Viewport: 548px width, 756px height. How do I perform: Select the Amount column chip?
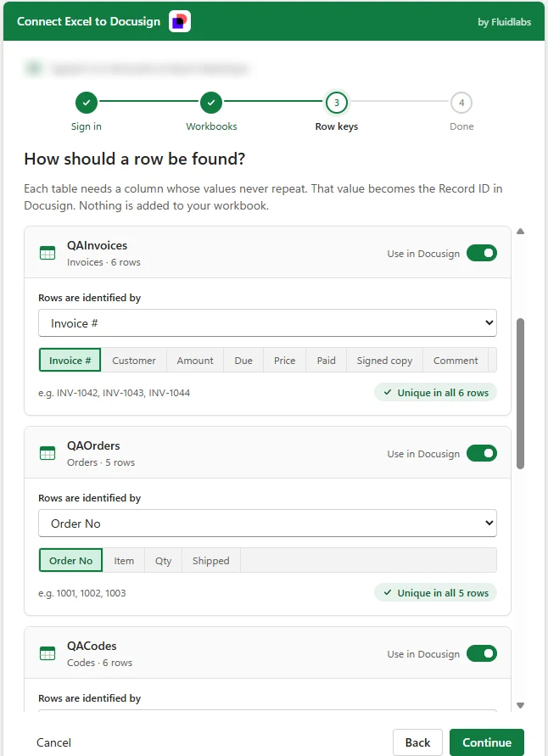coord(195,360)
